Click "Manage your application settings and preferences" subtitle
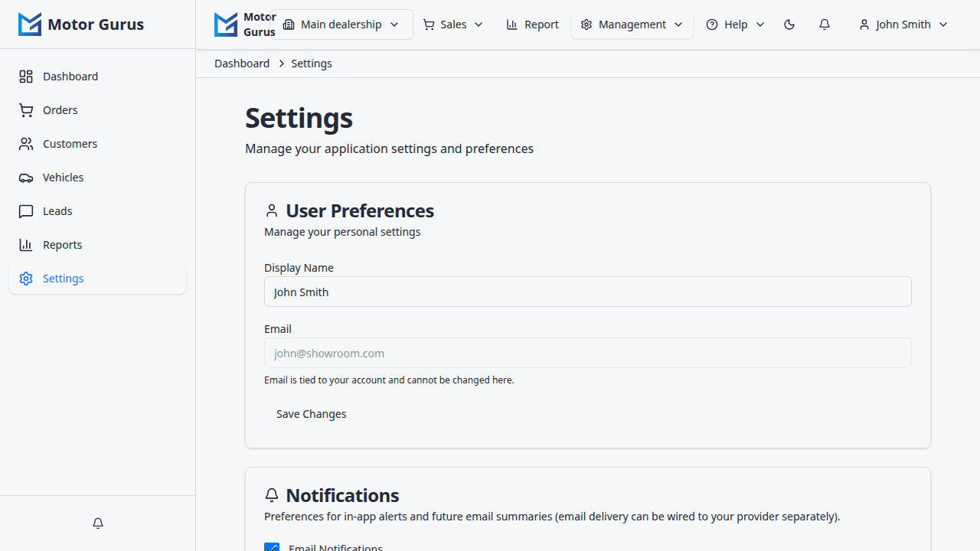Viewport: 980px width, 551px height. click(x=389, y=148)
